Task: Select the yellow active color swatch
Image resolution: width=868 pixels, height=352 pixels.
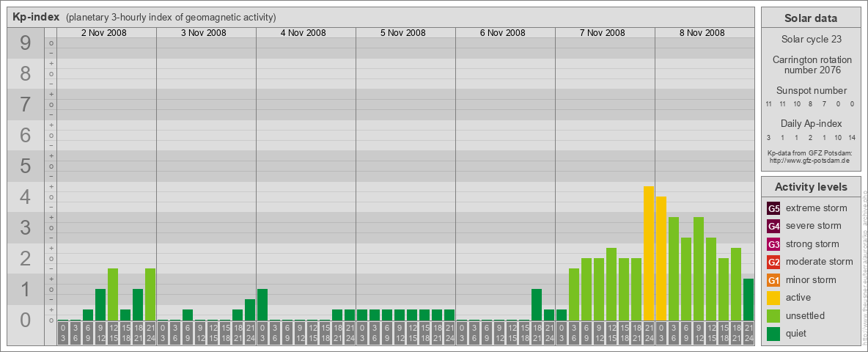Action: coord(773,298)
